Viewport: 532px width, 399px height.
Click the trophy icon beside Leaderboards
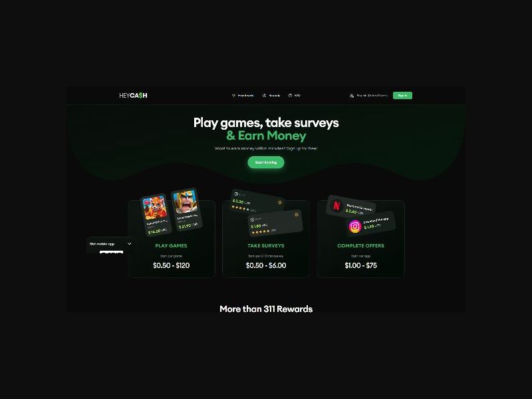tap(233, 96)
